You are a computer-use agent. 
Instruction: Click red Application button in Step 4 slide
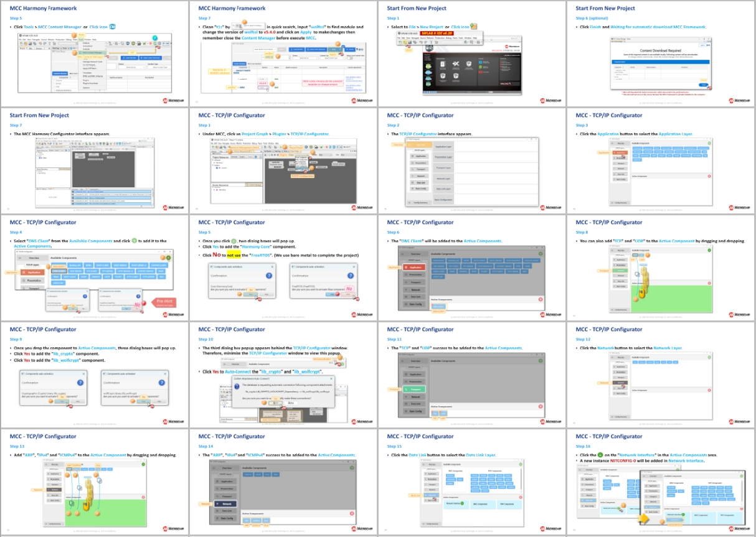pos(32,273)
